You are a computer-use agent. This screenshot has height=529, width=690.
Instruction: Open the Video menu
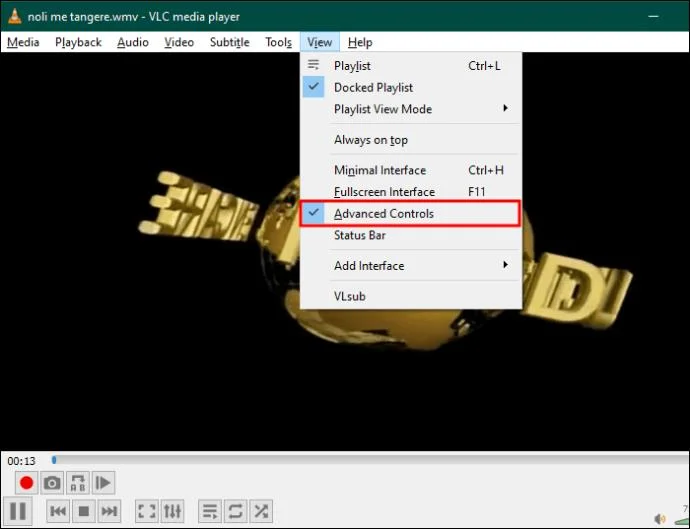[179, 42]
